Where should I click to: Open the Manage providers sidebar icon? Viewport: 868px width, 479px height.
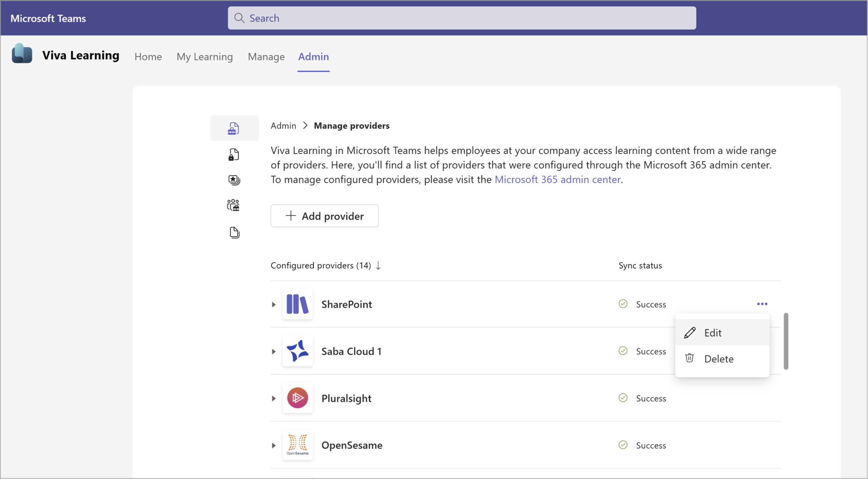pos(234,128)
